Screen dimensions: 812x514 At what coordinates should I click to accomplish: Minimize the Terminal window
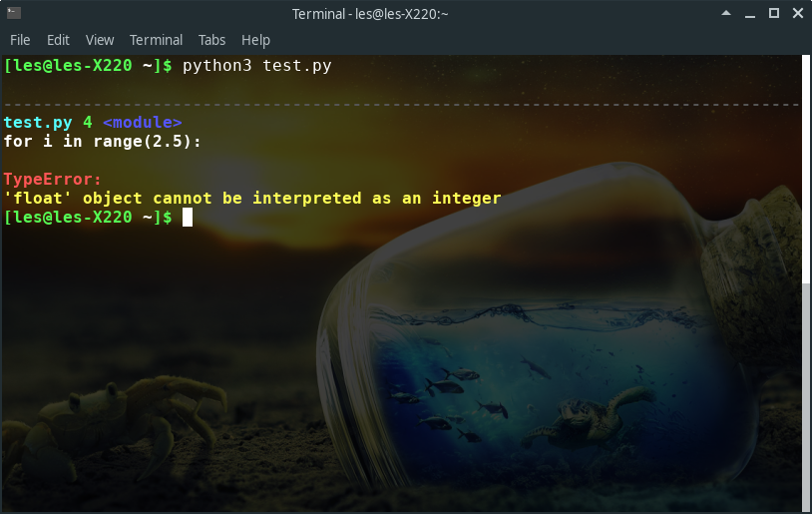coord(750,15)
